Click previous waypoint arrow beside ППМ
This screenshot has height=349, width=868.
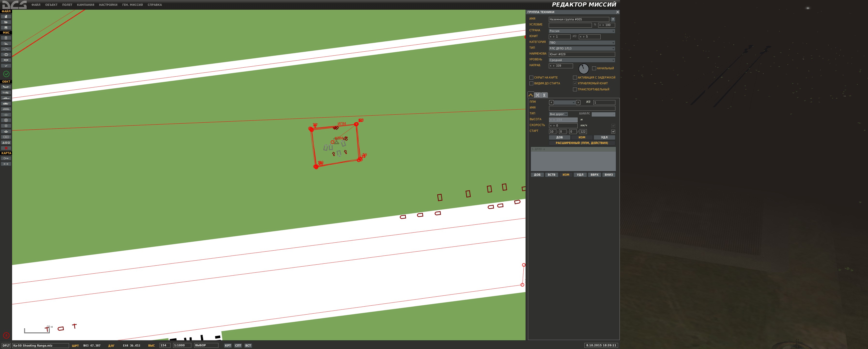pos(551,103)
